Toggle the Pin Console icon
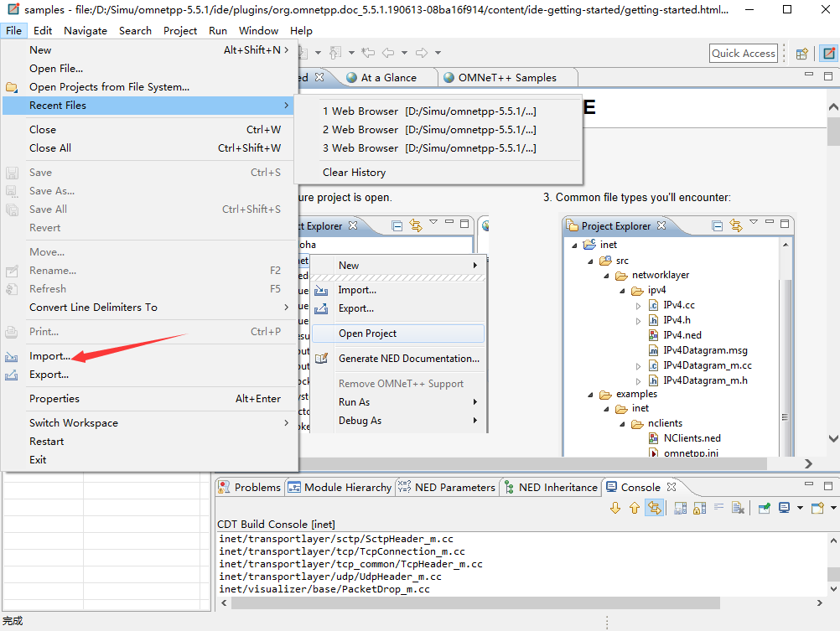Viewport: 840px width, 631px height. 765,508
